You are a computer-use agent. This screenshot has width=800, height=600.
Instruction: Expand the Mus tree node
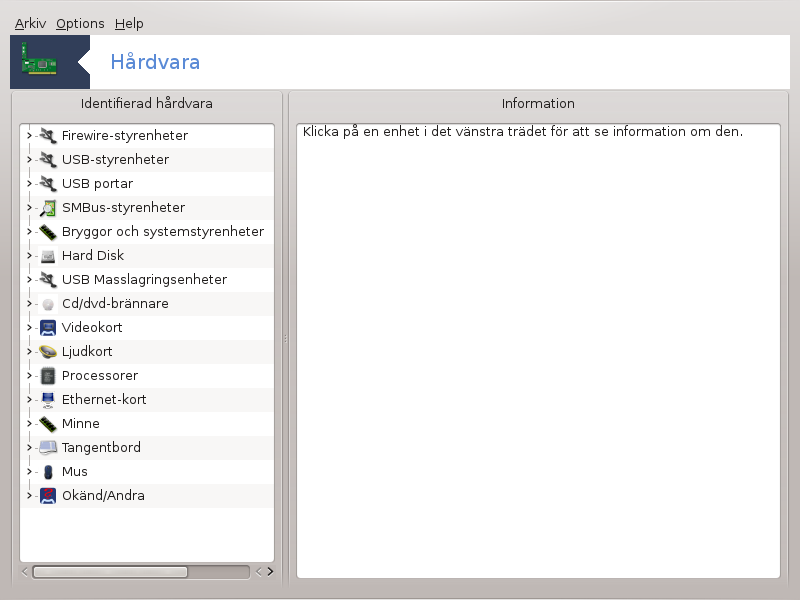(x=29, y=471)
